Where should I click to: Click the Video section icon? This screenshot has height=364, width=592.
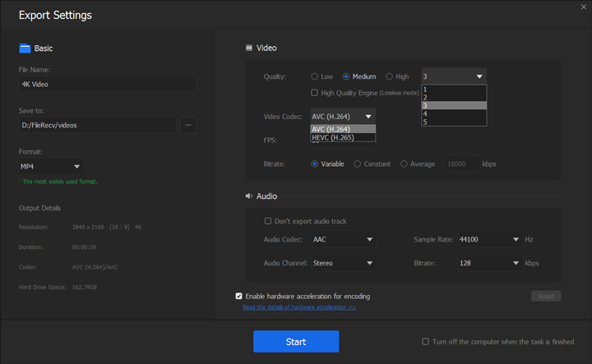[x=249, y=48]
